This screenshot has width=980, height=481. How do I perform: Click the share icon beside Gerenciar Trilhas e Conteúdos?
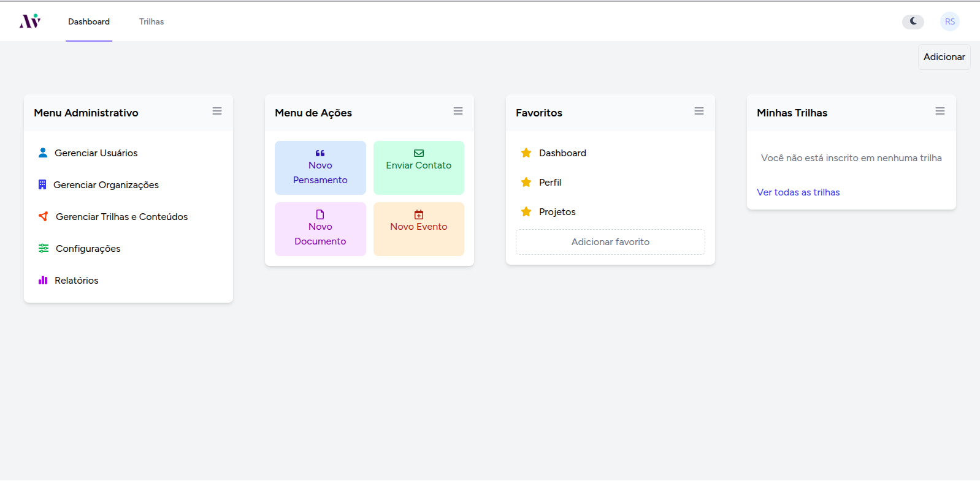point(44,216)
